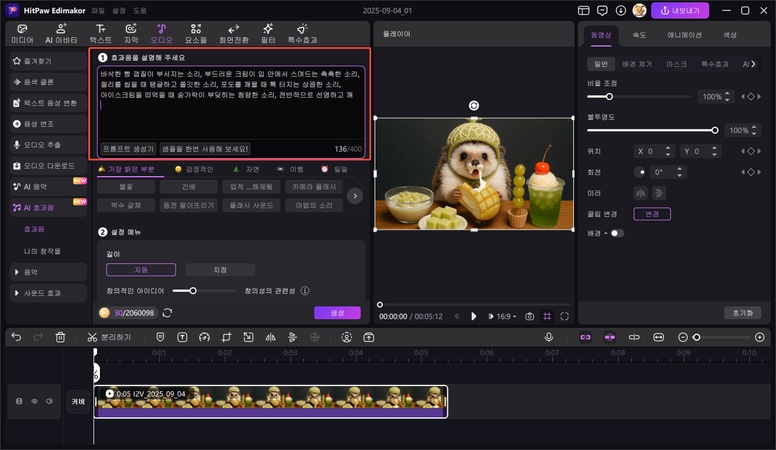Adjust the 불투명도 100% stepper arrows
Viewport: 776px width, 450px height.
[754, 130]
